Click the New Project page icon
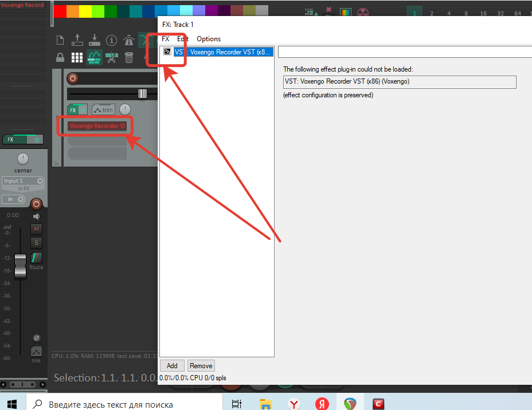Image resolution: width=532 pixels, height=410 pixels. click(60, 40)
